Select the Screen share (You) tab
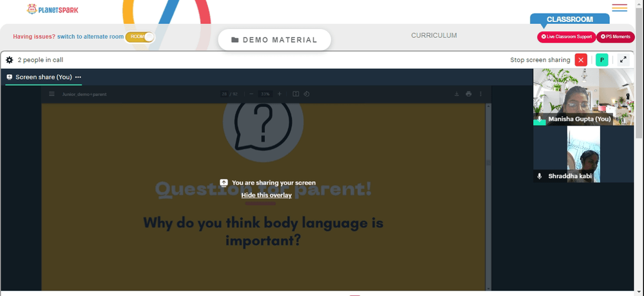 tap(44, 77)
